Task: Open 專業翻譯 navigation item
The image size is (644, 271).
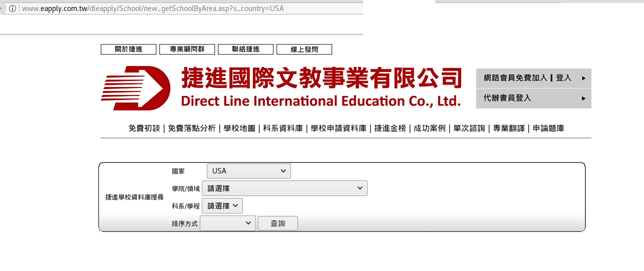Action: click(x=509, y=128)
